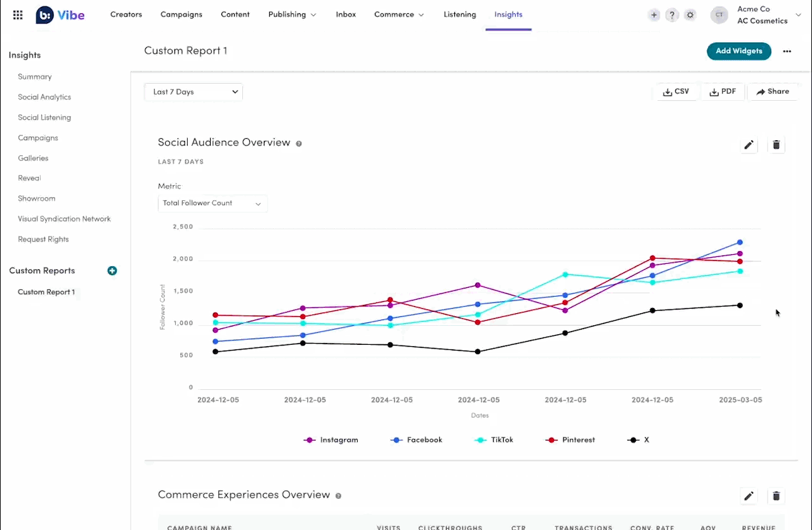Open Social Analytics in the sidebar
812x530 pixels.
(44, 97)
